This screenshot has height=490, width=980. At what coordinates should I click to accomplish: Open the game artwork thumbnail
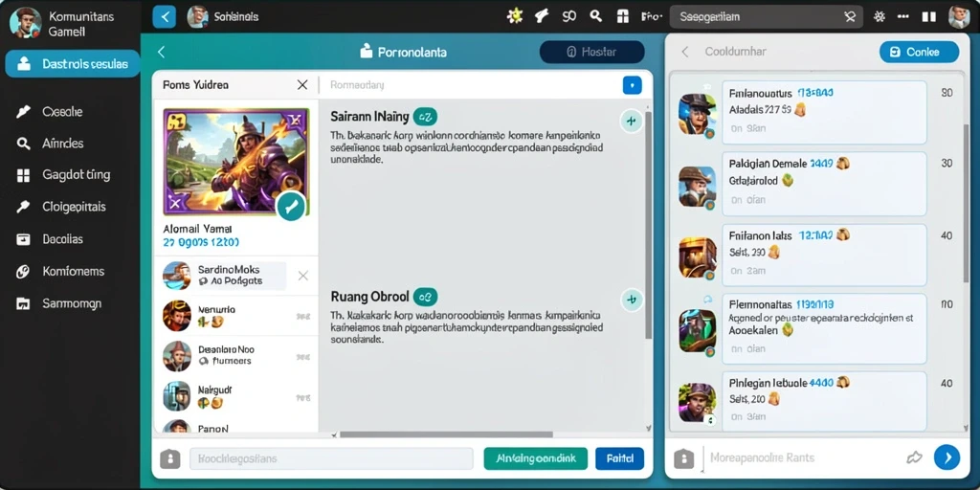click(236, 162)
